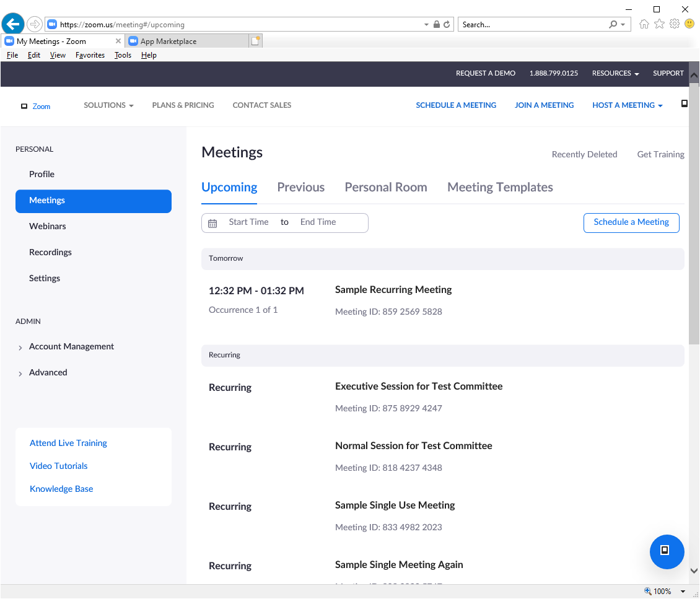Click the Start Time date field
Image resolution: width=700 pixels, height=599 pixels.
(x=248, y=222)
